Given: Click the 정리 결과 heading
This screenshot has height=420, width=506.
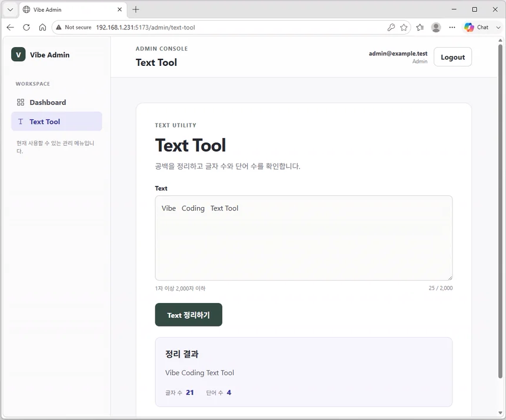Looking at the screenshot, I should point(182,354).
